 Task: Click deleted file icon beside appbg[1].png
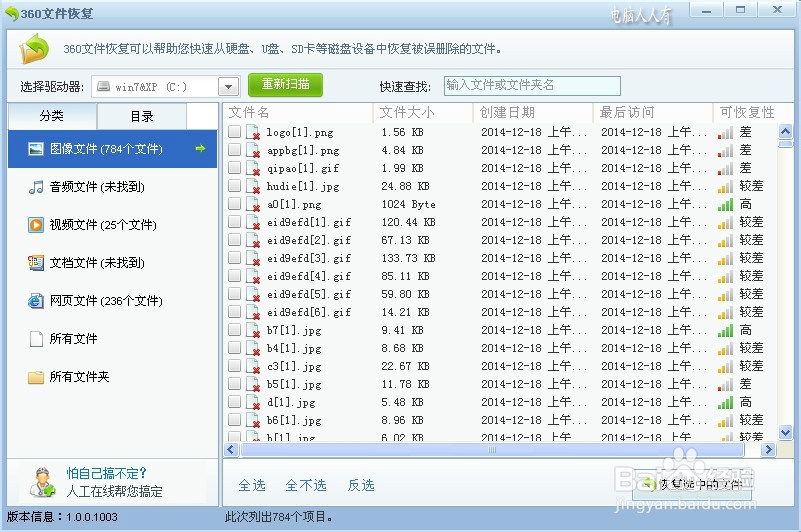pyautogui.click(x=253, y=150)
